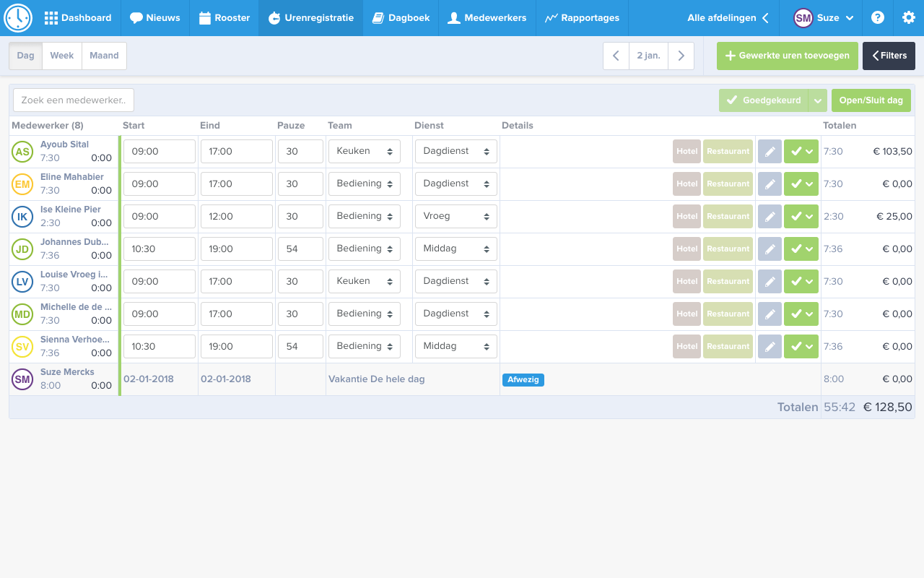Open Team dropdown for Eline Mahabier
Viewport: 924px width, 578px height.
click(364, 184)
